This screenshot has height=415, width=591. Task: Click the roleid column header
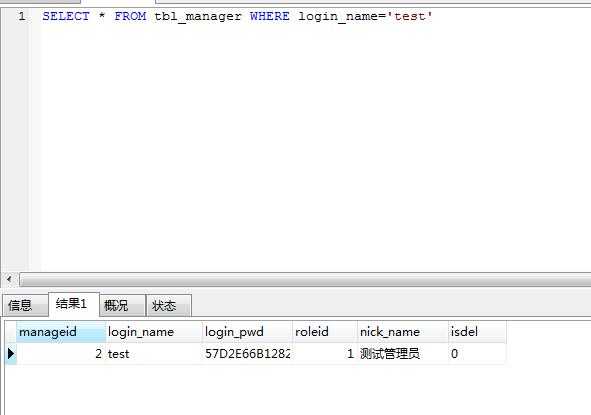pos(325,332)
